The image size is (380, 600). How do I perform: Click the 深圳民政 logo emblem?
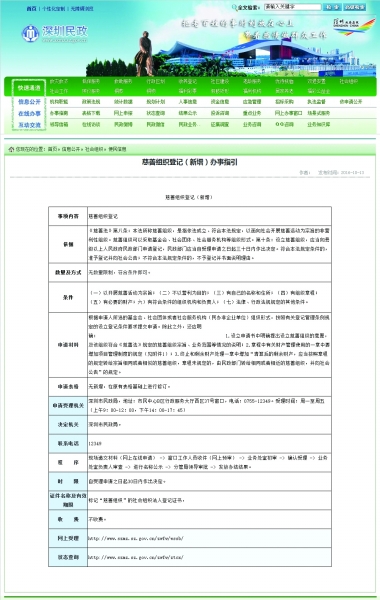(x=30, y=34)
